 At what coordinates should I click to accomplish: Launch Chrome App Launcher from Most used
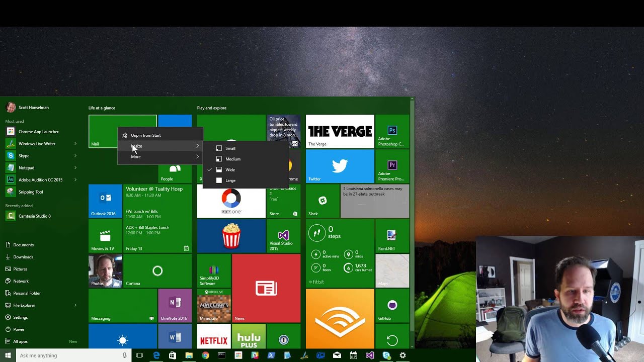(x=41, y=132)
